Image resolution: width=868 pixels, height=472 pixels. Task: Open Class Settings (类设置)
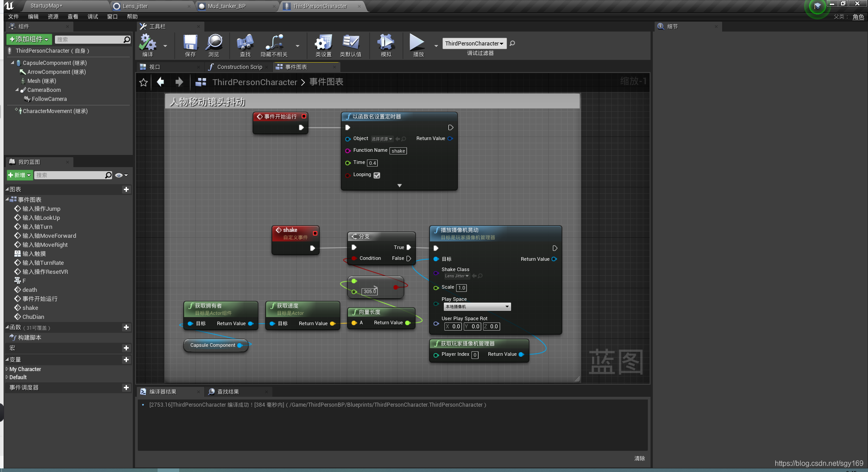[x=323, y=45]
